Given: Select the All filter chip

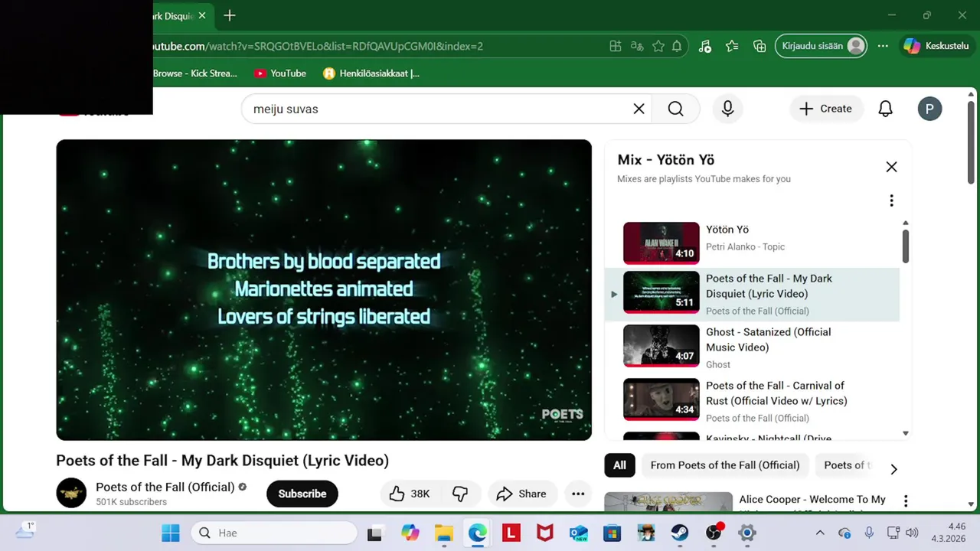Looking at the screenshot, I should tap(619, 465).
